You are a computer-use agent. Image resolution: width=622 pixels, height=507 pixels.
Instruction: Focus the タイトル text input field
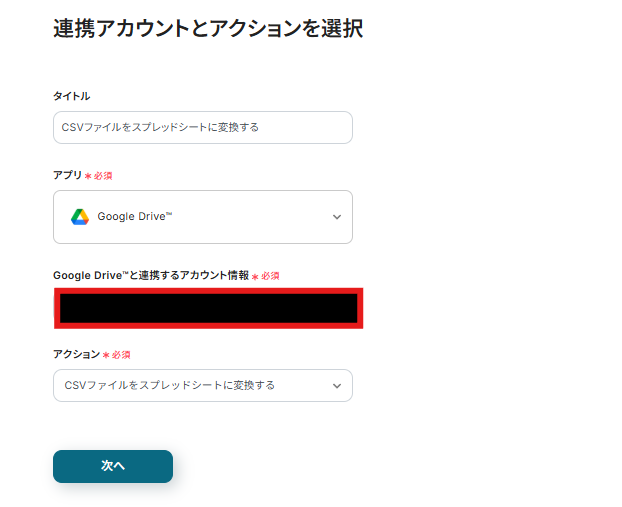click(202, 127)
